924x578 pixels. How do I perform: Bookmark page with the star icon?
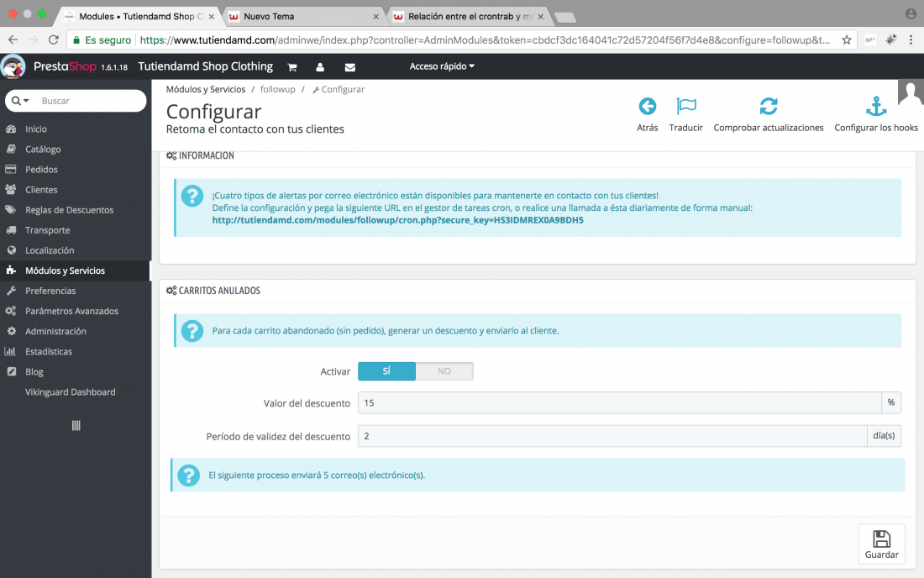846,40
